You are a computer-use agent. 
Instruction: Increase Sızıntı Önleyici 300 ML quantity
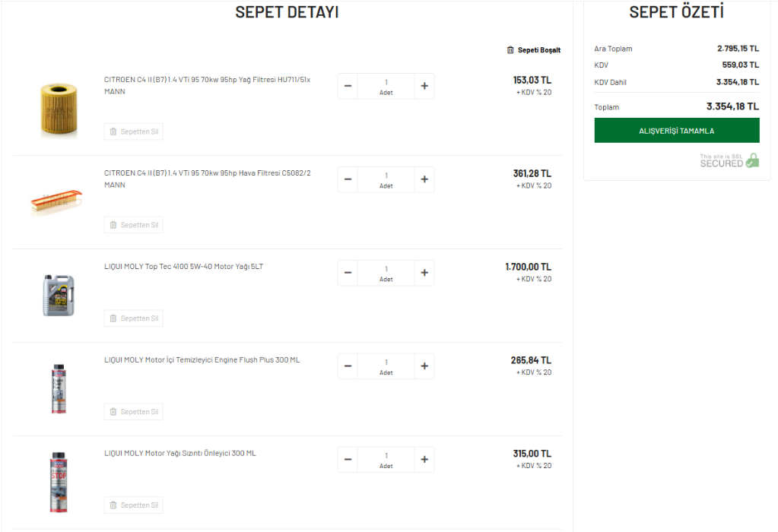coord(424,460)
